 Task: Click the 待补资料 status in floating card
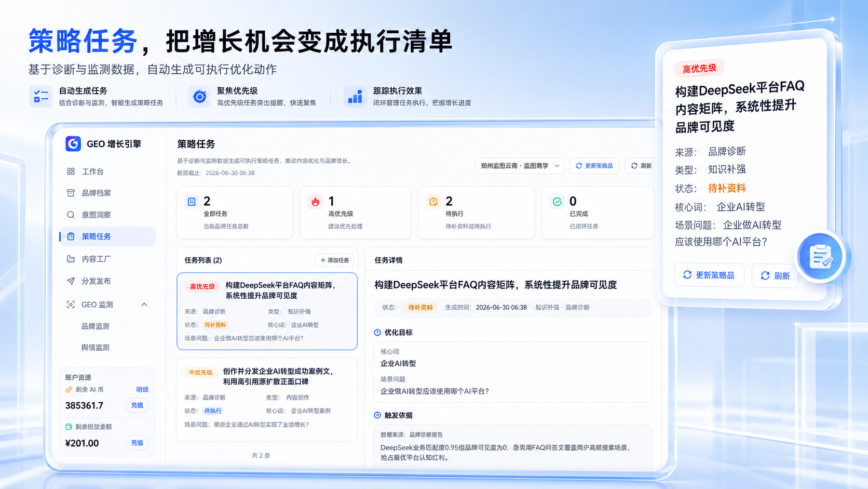click(x=727, y=188)
